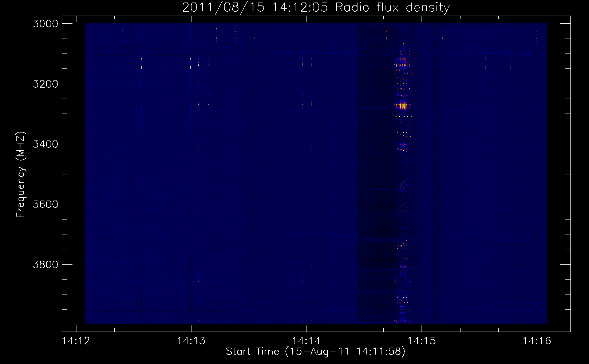This screenshot has height=364, width=589.
Task: Select the 3400 frequency axis label
Action: coord(46,144)
